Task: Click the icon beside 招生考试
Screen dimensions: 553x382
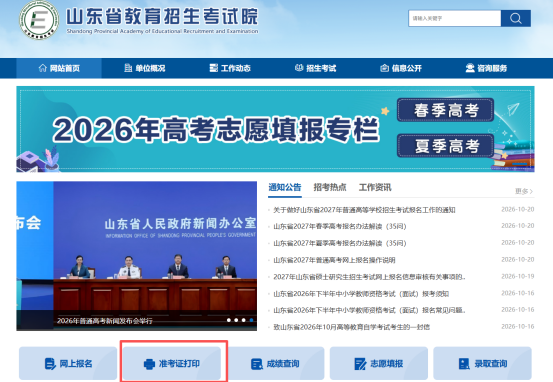Action: pos(299,68)
